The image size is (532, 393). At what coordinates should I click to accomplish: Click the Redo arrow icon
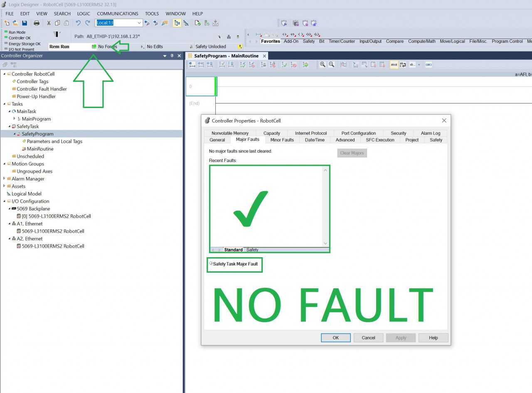coord(88,23)
